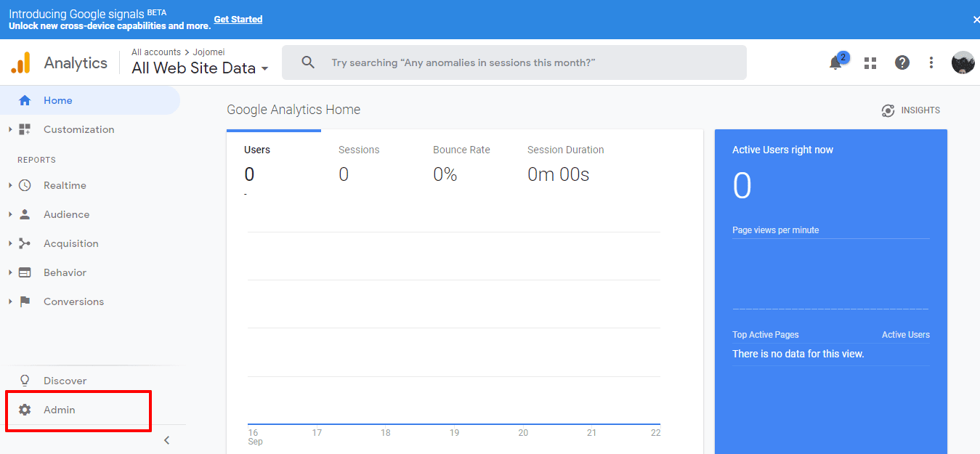Click into the Analytics search field

coord(514,62)
